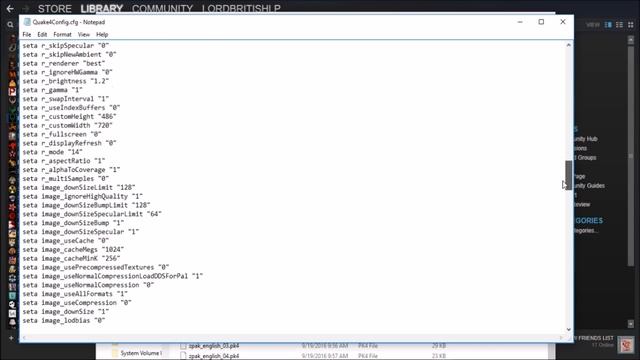Image resolution: width=640 pixels, height=360 pixels.
Task: Click the scroll-down arrow in Notepad
Action: pos(569,329)
